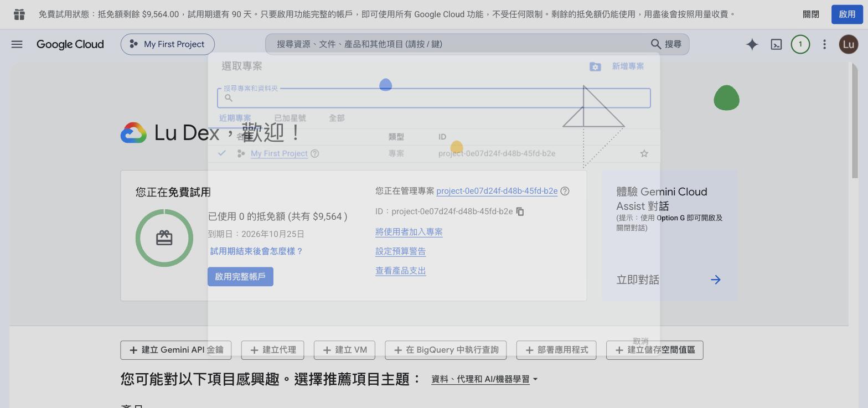
Task: Click 部署應用程式 button
Action: pos(556,350)
